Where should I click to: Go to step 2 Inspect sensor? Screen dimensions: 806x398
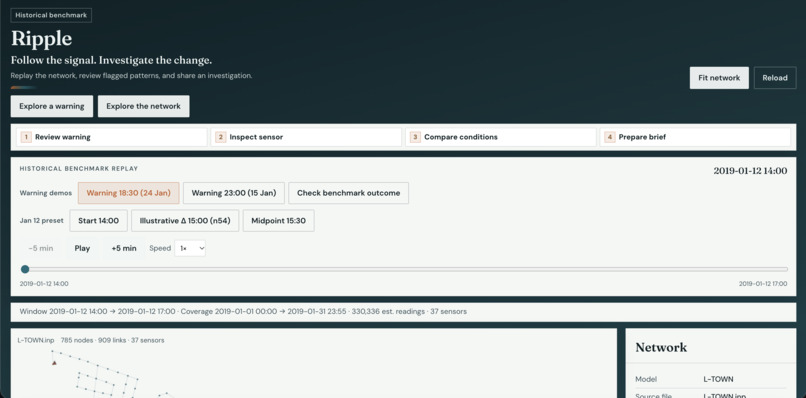(306, 137)
